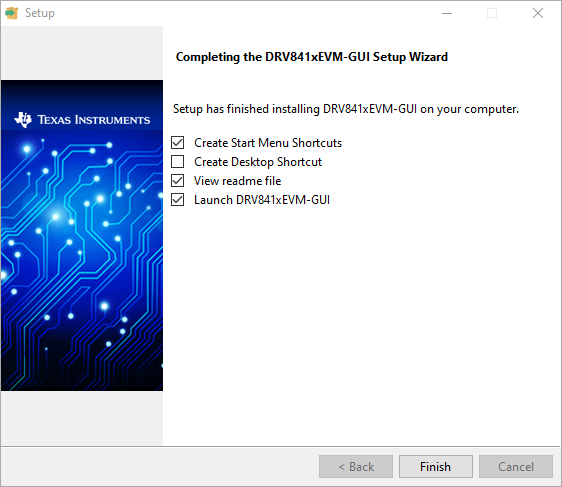The height and width of the screenshot is (487, 562).
Task: Click the Cancel button
Action: pos(516,467)
